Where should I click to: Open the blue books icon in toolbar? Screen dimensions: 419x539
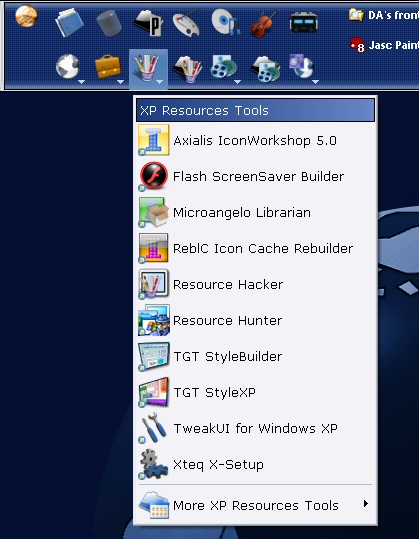[x=69, y=23]
